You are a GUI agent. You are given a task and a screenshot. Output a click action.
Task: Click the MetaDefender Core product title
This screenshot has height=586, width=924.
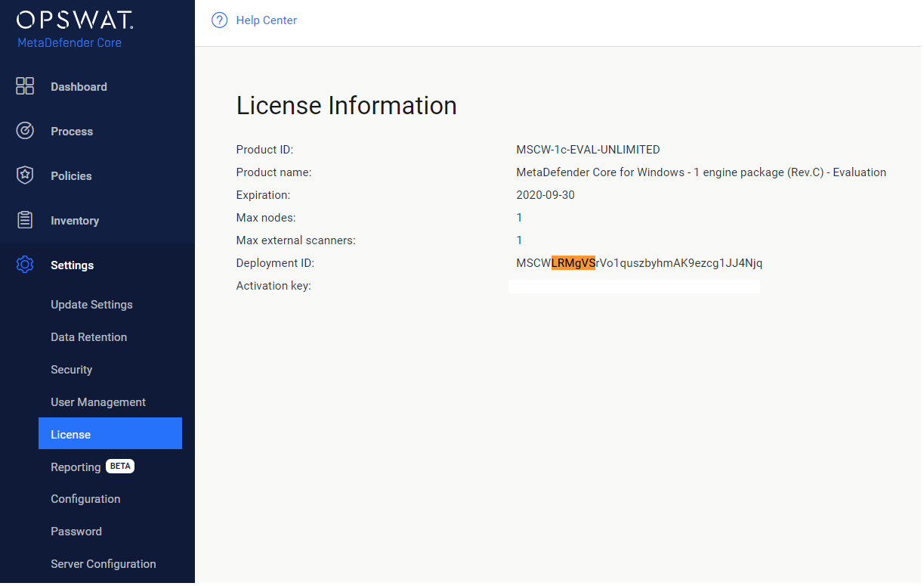coord(70,42)
